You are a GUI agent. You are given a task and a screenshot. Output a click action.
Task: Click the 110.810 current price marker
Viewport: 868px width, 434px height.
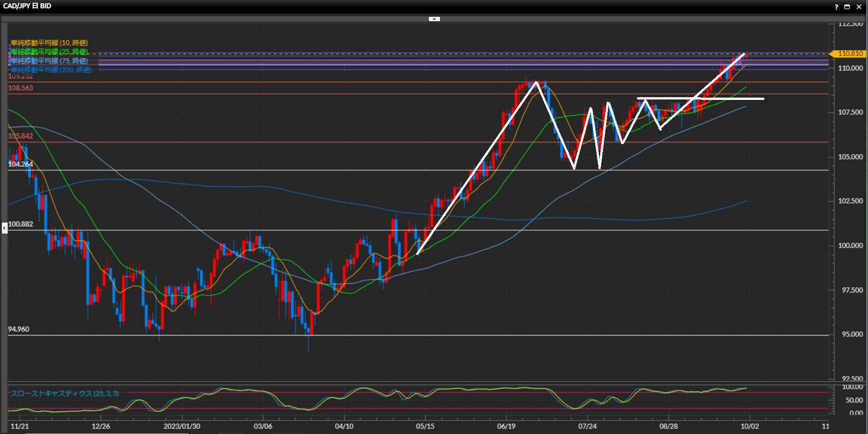tap(849, 54)
